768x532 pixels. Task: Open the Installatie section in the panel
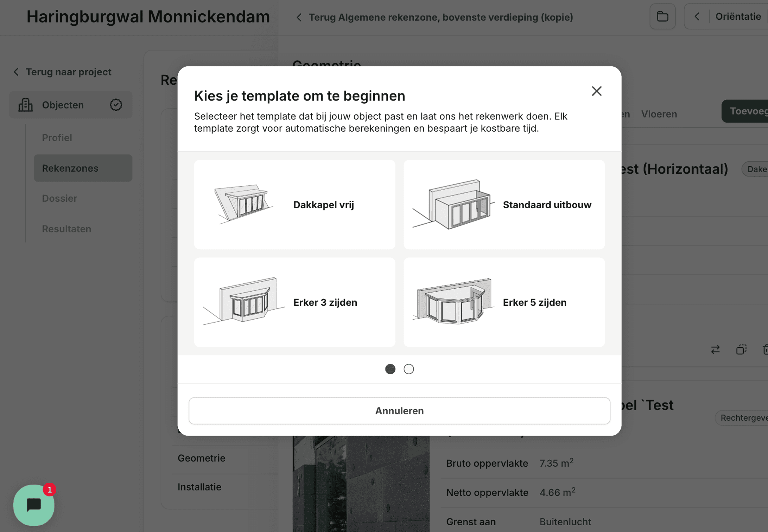click(199, 487)
